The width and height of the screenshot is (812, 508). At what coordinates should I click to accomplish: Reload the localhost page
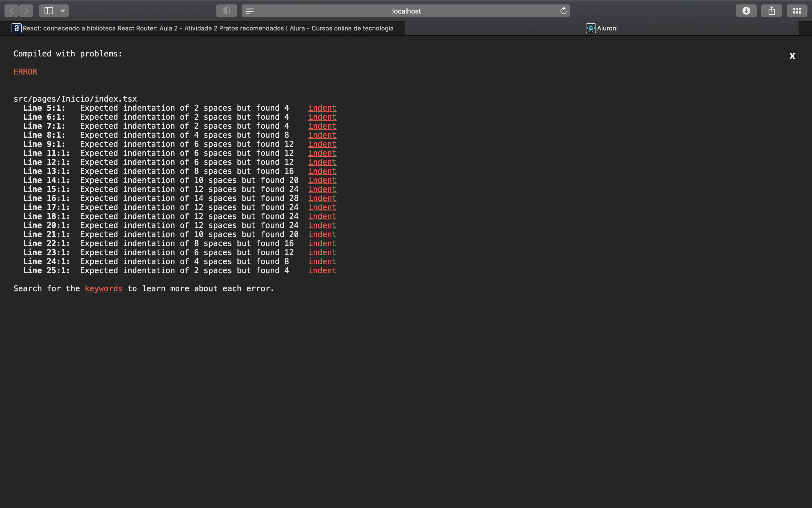coord(563,11)
